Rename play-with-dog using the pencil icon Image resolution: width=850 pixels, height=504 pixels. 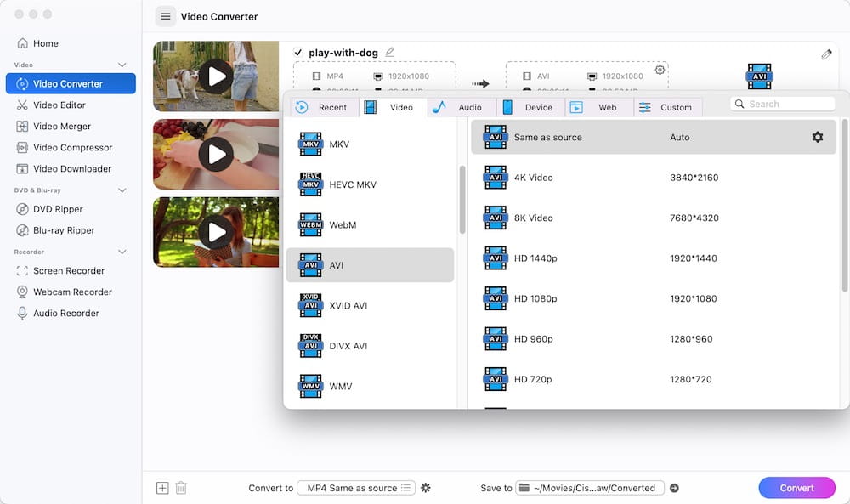tap(390, 52)
